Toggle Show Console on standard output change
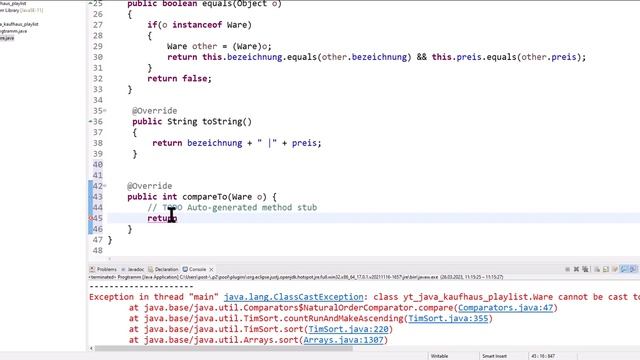640x360 pixels. (x=624, y=269)
